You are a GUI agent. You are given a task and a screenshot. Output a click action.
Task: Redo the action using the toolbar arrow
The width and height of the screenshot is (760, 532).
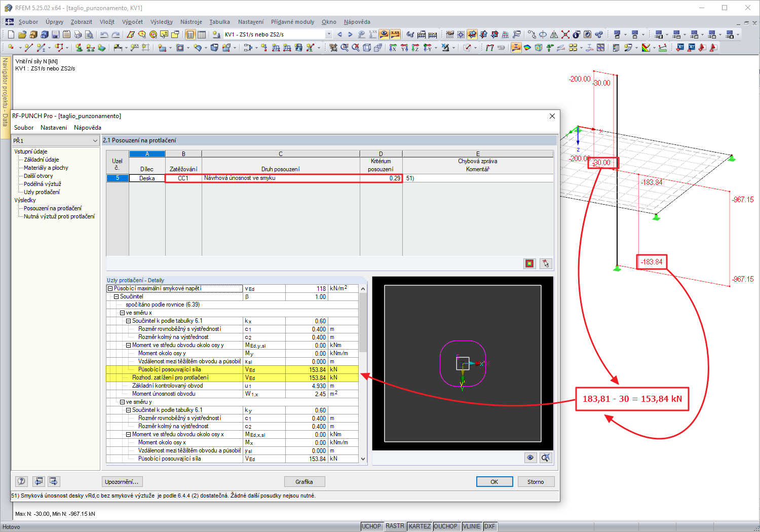[116, 34]
